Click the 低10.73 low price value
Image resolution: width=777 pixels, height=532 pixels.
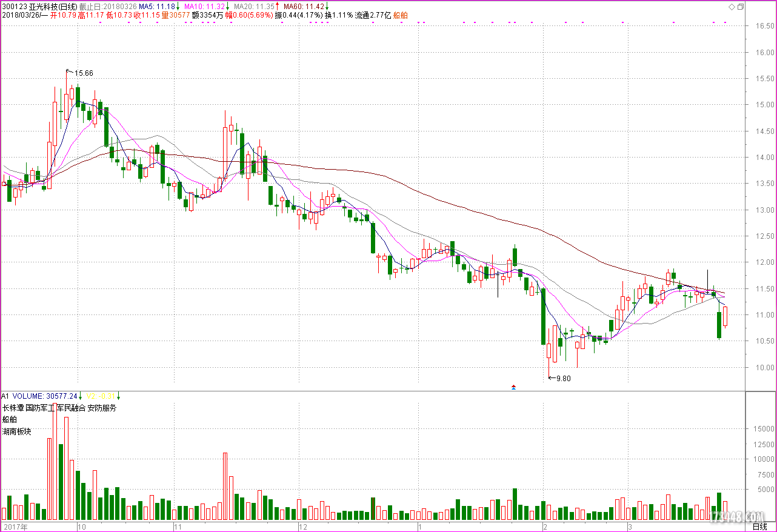(x=119, y=15)
